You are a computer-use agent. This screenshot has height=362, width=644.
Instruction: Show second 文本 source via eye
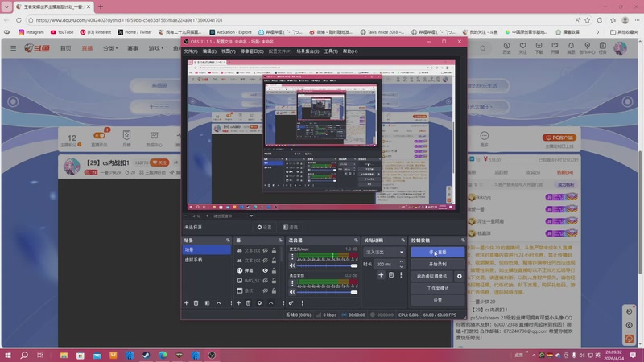[266, 261]
